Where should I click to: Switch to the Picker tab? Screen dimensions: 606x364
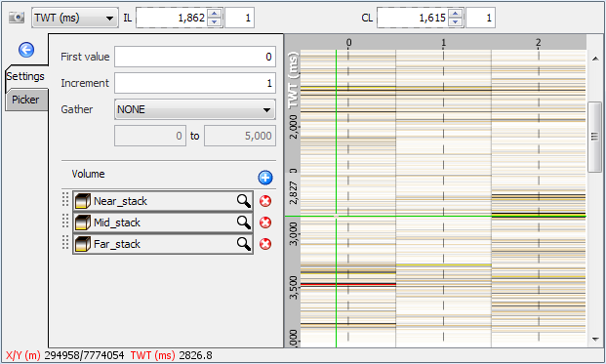[x=25, y=100]
